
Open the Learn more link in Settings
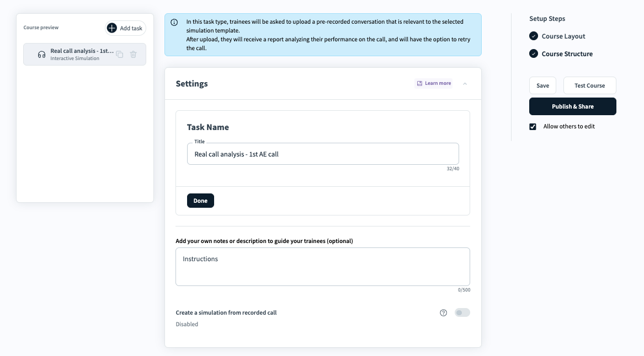(434, 84)
